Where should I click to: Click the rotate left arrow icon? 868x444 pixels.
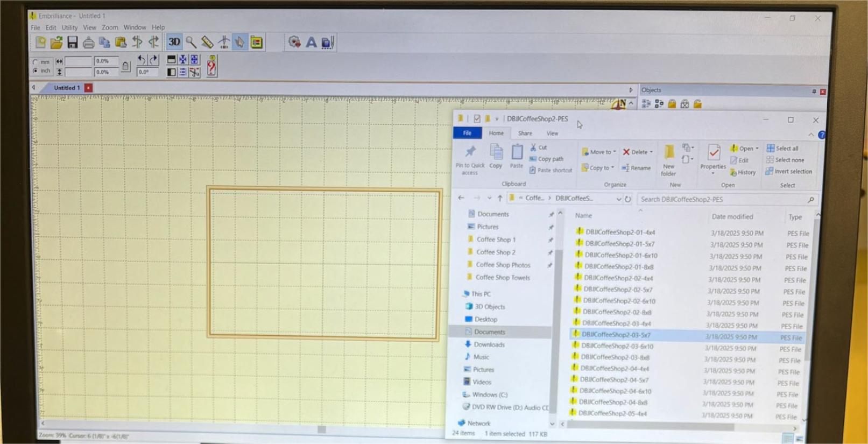(141, 59)
